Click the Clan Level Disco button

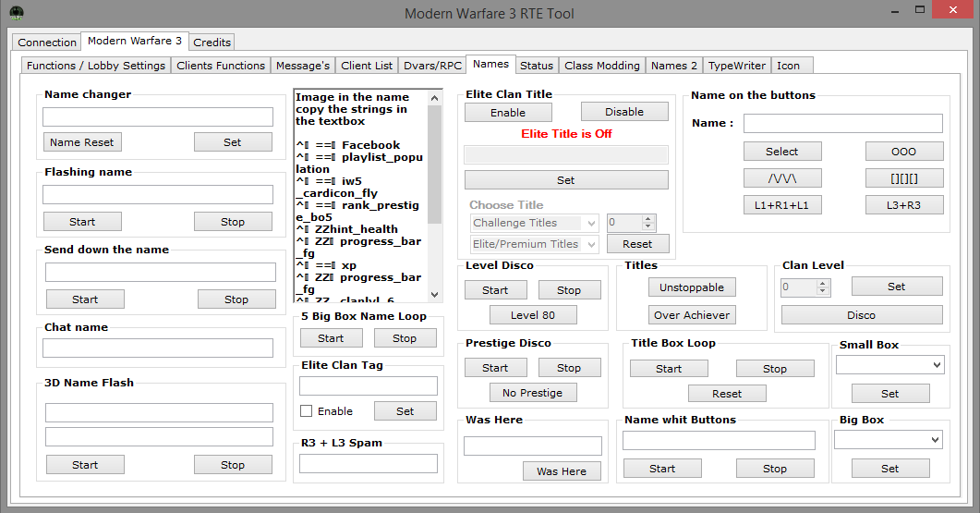pyautogui.click(x=861, y=315)
